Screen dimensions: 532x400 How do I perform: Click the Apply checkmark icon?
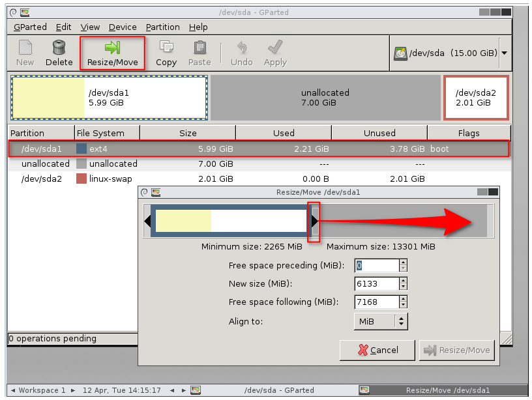point(275,47)
